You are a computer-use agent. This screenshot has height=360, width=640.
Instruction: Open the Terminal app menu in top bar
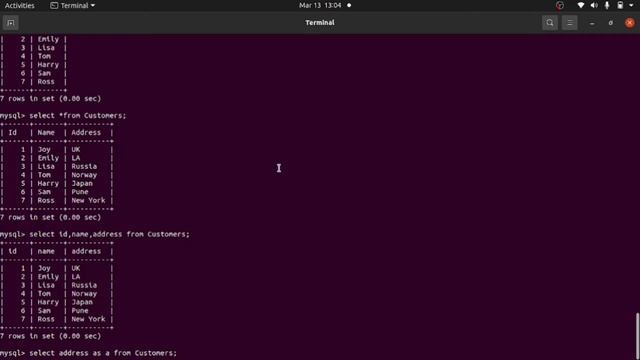point(73,5)
